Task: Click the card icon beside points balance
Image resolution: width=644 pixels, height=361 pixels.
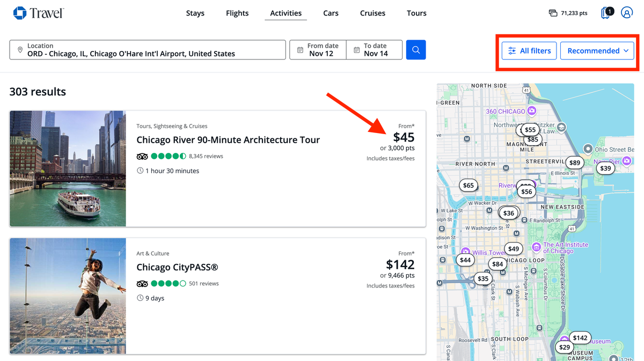Action: point(553,13)
